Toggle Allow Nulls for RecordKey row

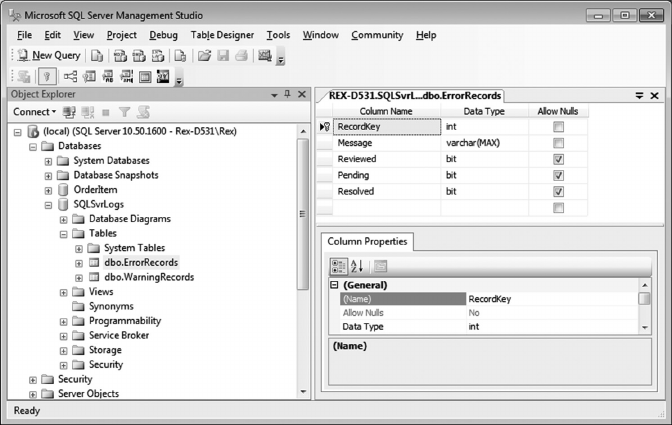tap(558, 127)
